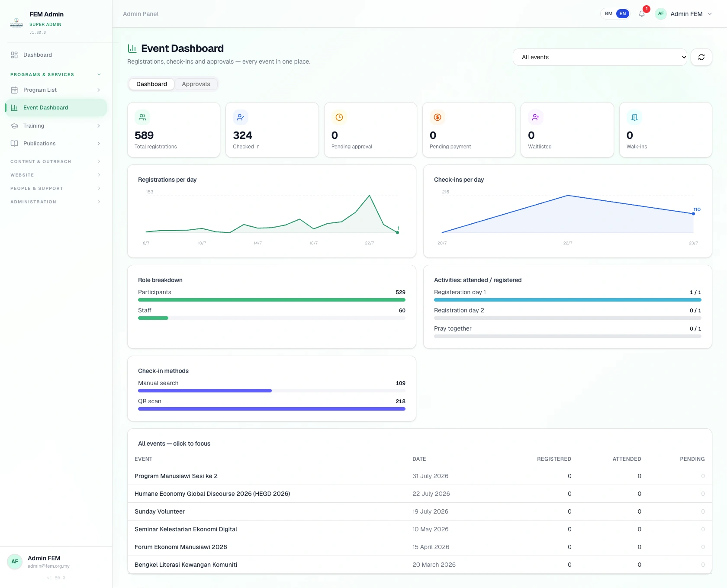Click the AF avatar in the top bar
Screen dimensions: 727x588
pos(661,14)
